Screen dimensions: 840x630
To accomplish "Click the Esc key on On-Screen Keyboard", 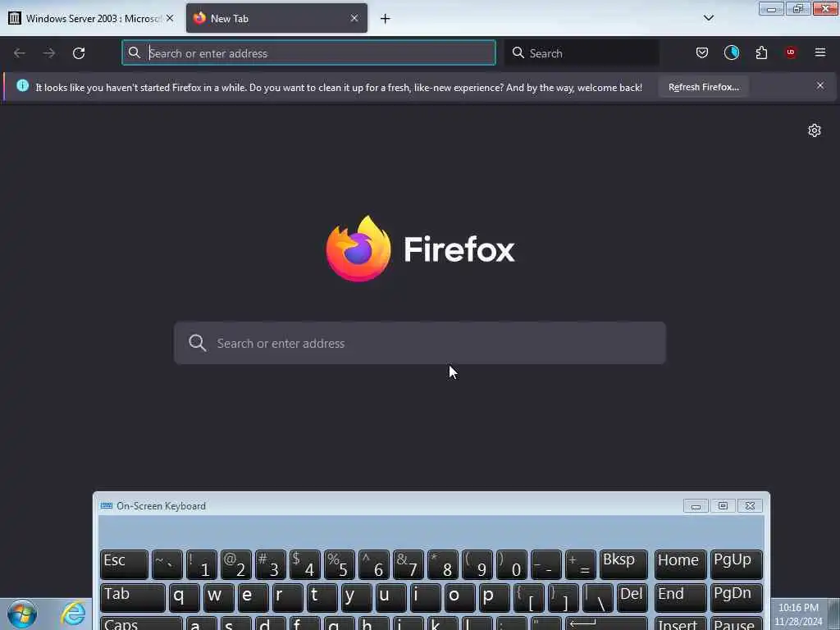I will pyautogui.click(x=124, y=564).
